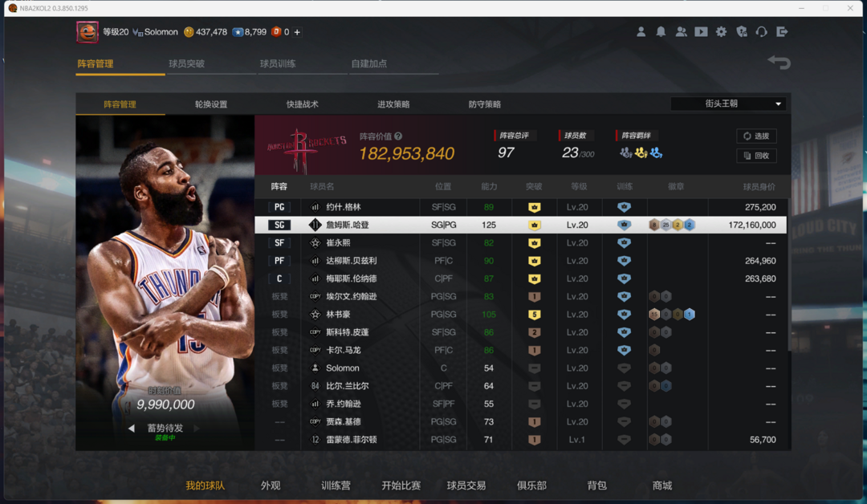Click the help question mark beside 阵容价值
The width and height of the screenshot is (867, 504).
398,136
